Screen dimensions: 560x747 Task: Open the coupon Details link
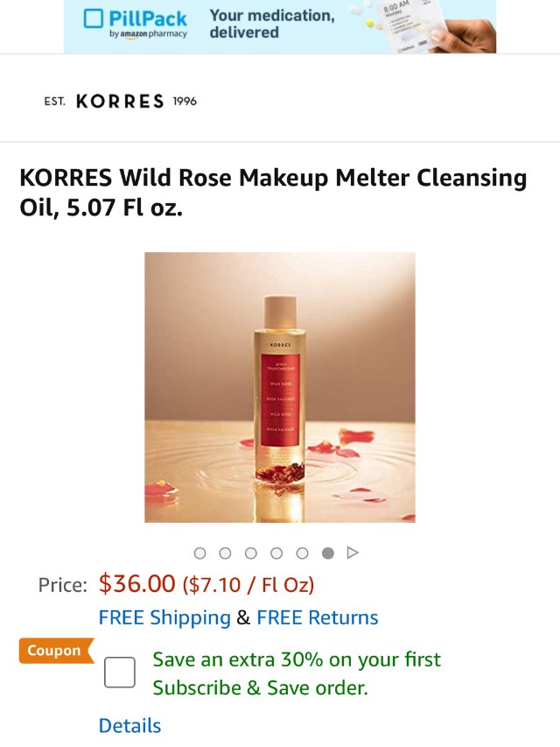pos(129,725)
